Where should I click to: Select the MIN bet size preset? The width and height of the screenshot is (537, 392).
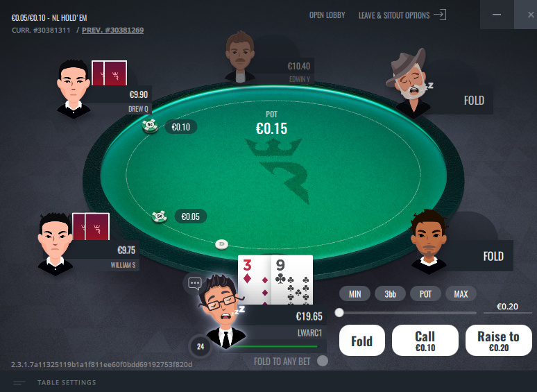pyautogui.click(x=355, y=293)
